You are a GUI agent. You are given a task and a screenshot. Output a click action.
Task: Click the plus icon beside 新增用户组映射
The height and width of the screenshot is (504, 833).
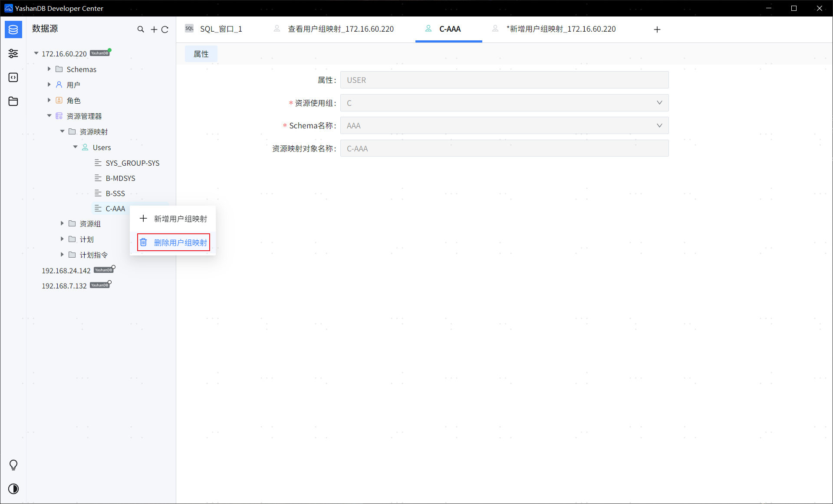(x=144, y=218)
